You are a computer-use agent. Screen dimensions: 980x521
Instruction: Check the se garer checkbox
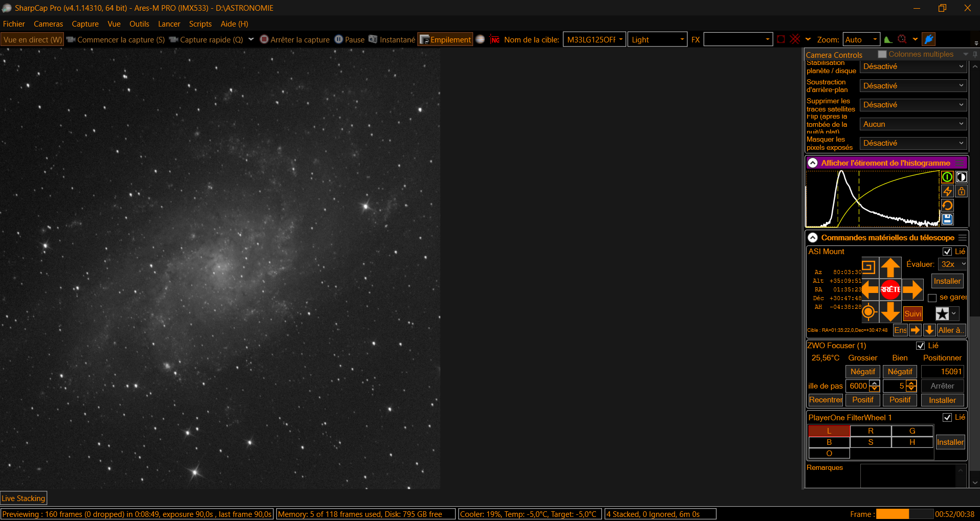click(x=932, y=298)
